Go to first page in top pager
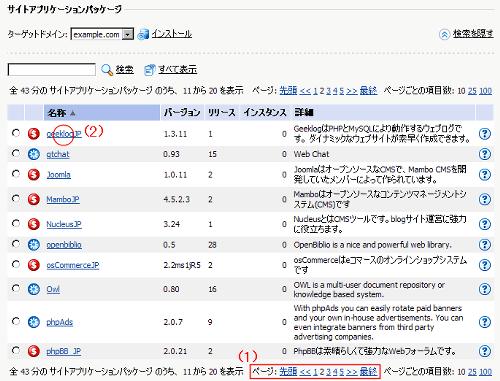500x381 pixels. [288, 90]
